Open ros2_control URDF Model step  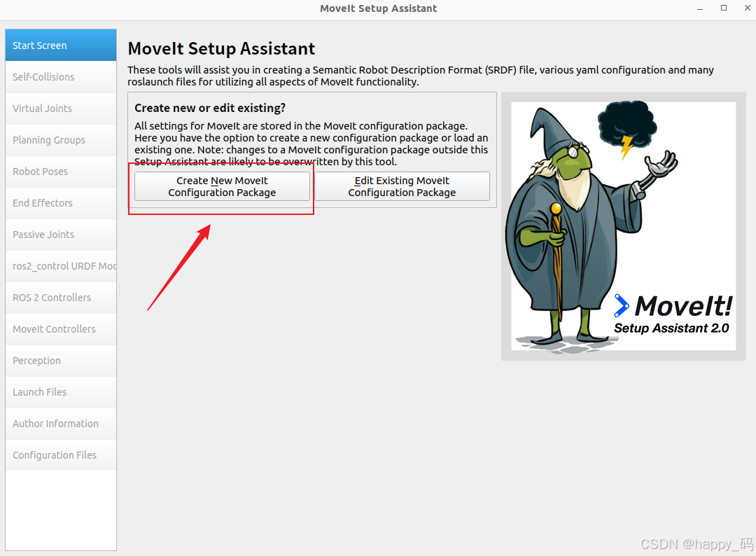[x=61, y=266]
